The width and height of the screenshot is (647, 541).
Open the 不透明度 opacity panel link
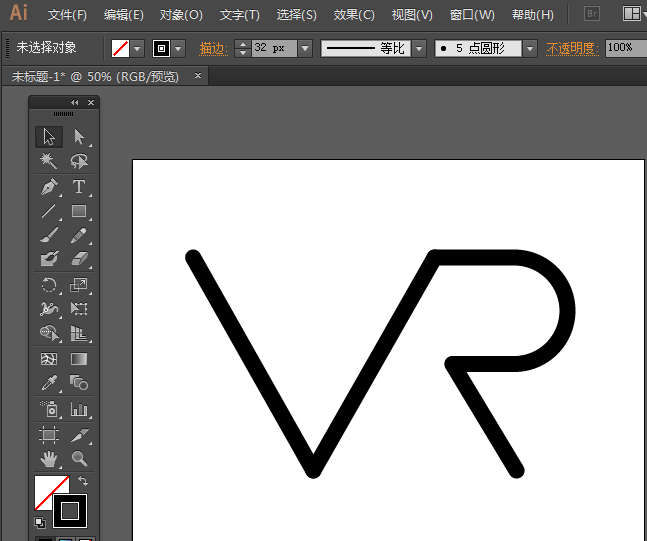[572, 49]
